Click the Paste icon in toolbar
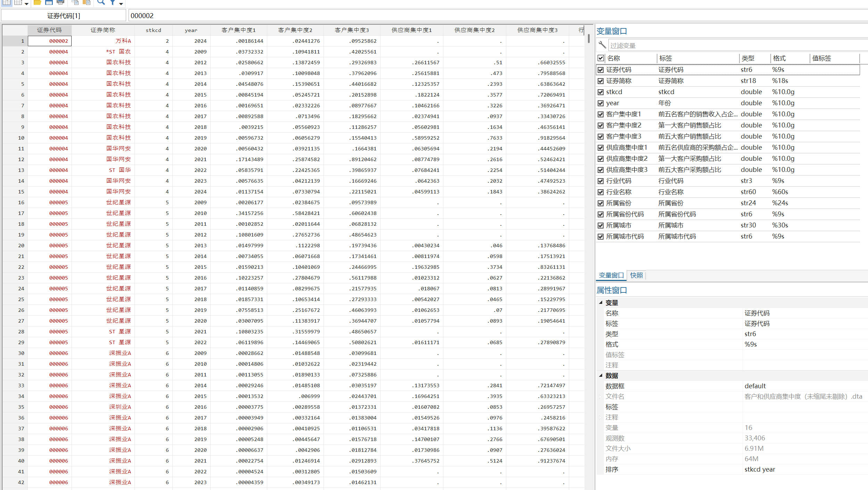The height and width of the screenshot is (490, 868). point(87,2)
